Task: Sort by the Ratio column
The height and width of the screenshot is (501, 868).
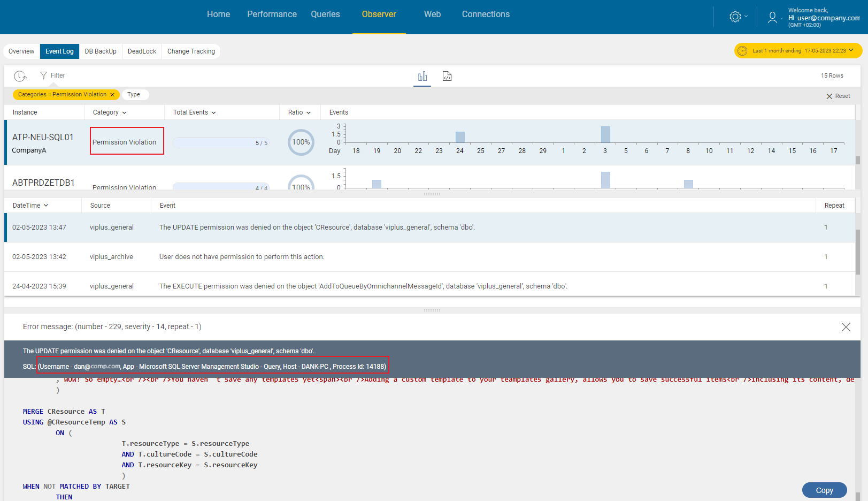Action: pos(299,112)
